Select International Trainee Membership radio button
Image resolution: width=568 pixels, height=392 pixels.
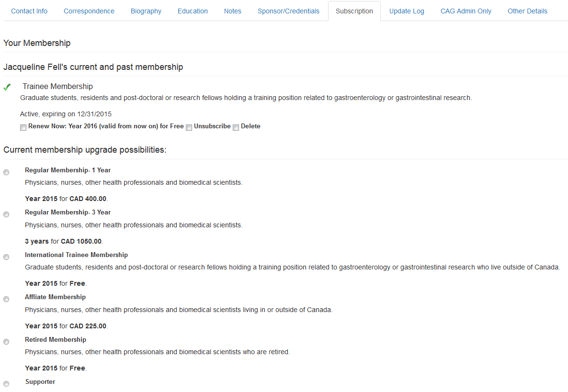pyautogui.click(x=6, y=257)
